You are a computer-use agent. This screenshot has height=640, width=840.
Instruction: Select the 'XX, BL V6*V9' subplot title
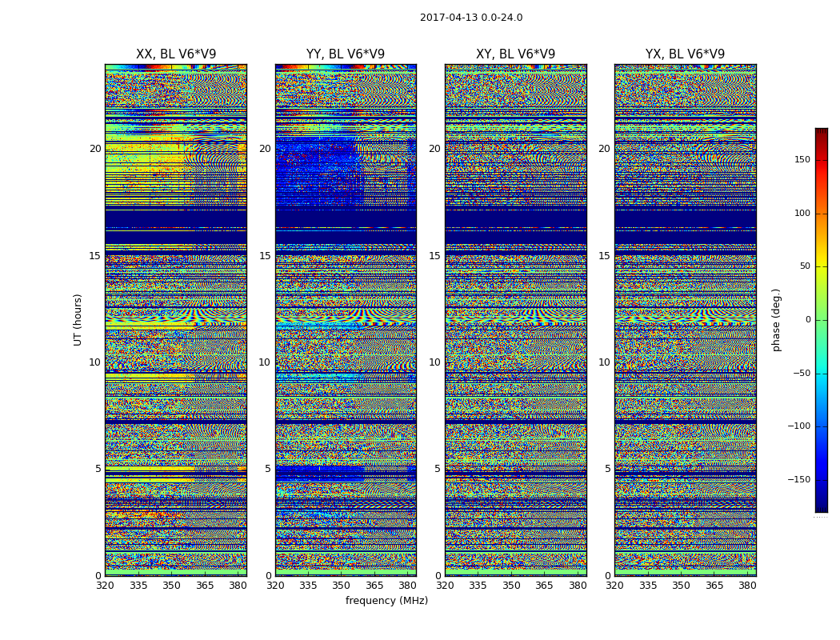[176, 54]
